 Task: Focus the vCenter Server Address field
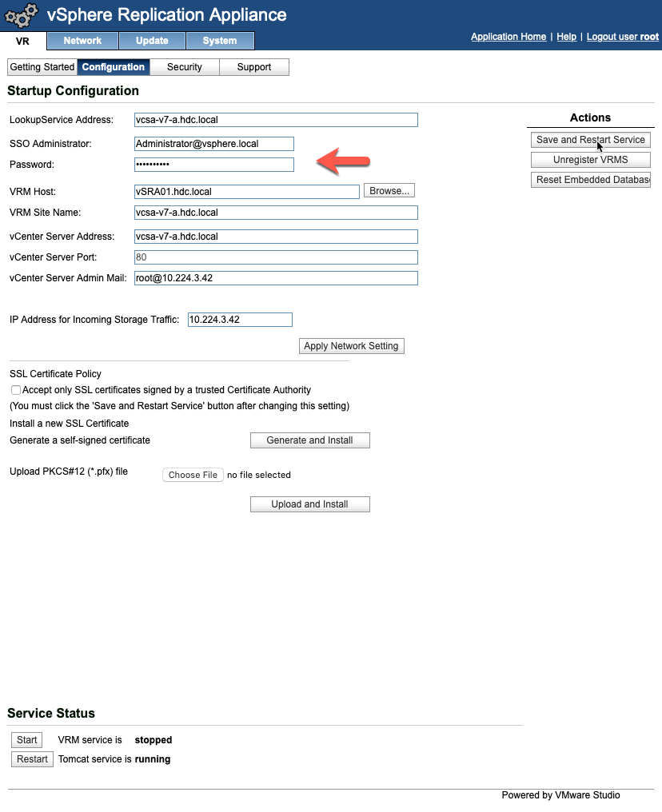pos(276,237)
